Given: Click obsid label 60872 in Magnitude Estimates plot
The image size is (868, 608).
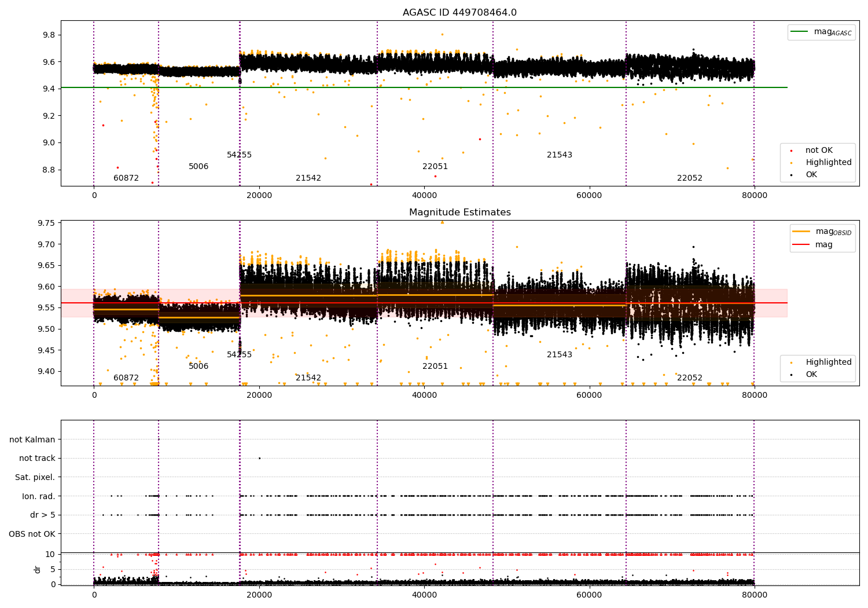Looking at the screenshot, I should pyautogui.click(x=126, y=378).
